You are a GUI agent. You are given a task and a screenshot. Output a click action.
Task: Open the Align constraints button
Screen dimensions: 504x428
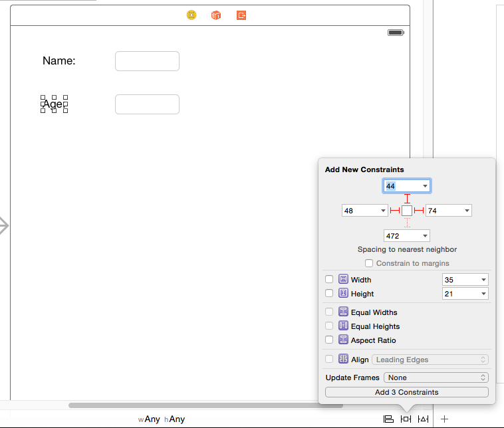(388, 419)
